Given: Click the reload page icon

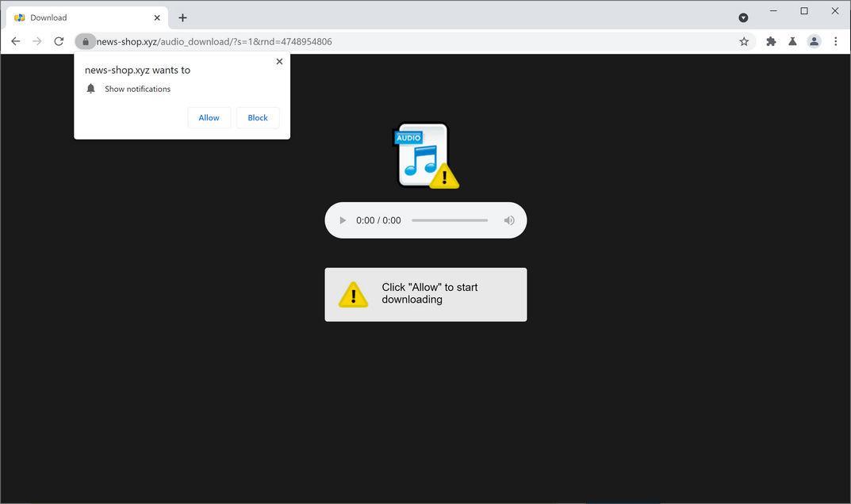Looking at the screenshot, I should coord(59,41).
